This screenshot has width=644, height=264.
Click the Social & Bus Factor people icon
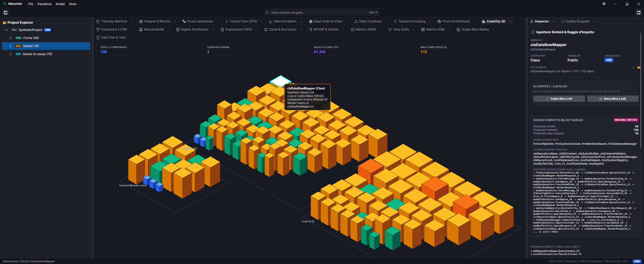266,29
